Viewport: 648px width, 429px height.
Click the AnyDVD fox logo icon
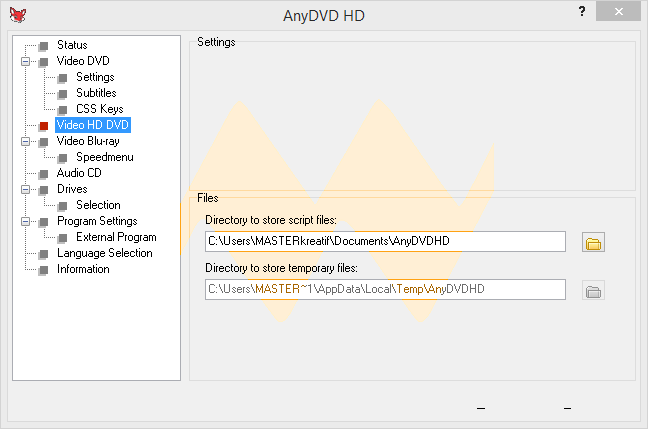[15, 13]
